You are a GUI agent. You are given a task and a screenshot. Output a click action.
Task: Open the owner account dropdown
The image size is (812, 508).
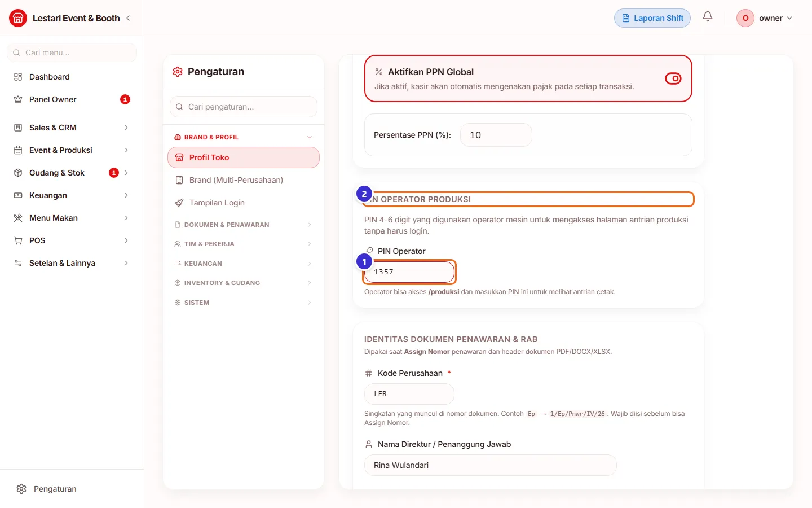[x=765, y=18]
